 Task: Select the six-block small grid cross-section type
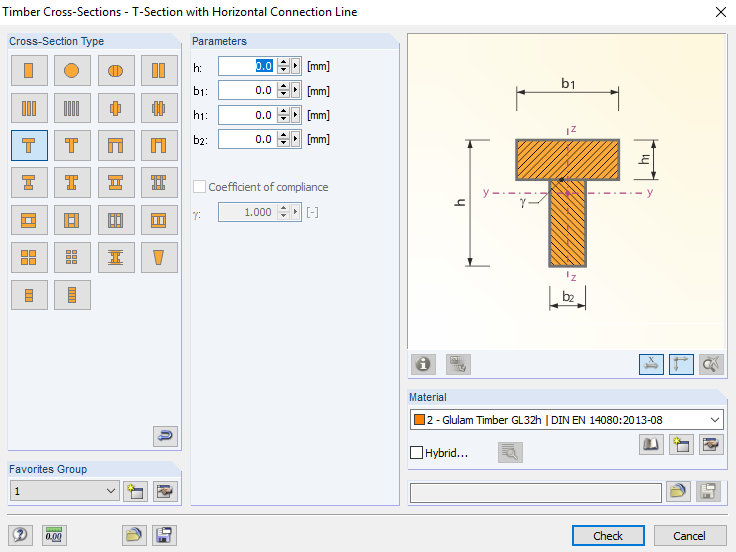(x=72, y=257)
